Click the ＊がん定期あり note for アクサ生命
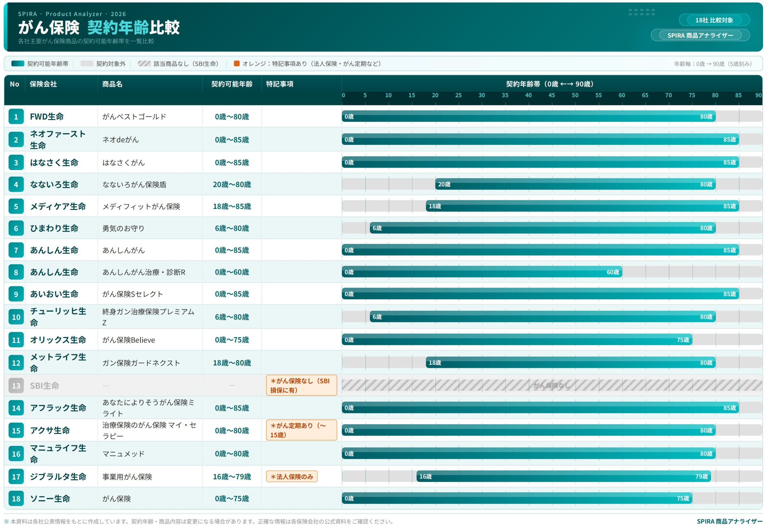Screen dimensions: 770x532 [301, 431]
